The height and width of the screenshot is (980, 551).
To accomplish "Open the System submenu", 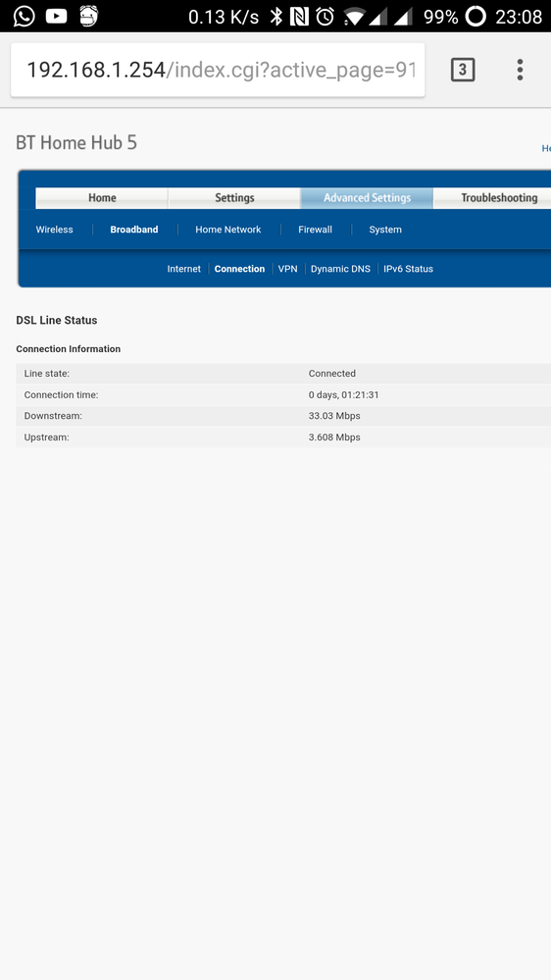I will 385,230.
